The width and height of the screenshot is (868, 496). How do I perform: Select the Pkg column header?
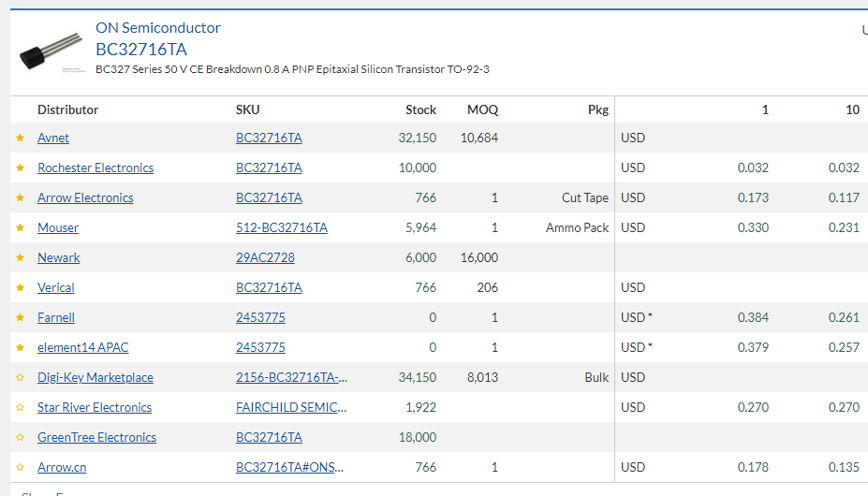pos(597,109)
